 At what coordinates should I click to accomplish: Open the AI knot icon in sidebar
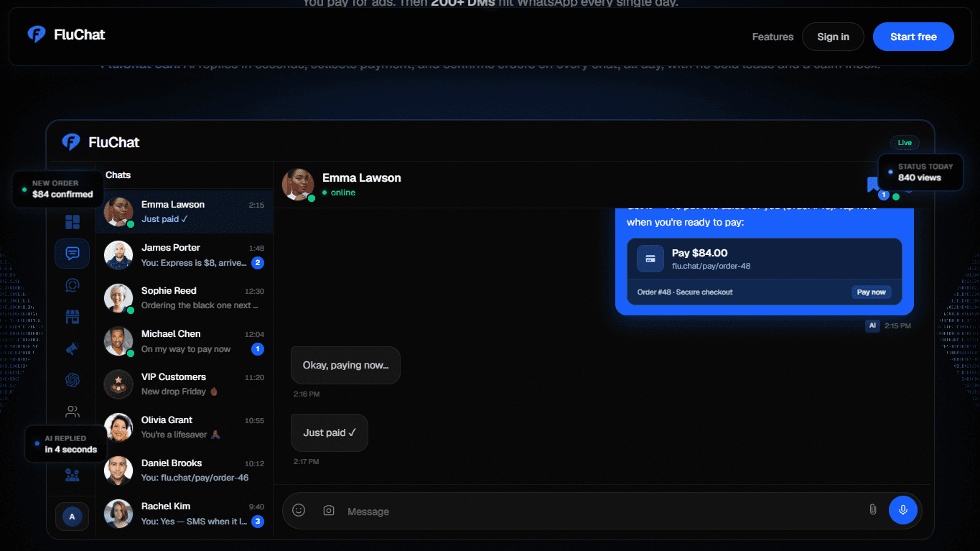coord(73,380)
